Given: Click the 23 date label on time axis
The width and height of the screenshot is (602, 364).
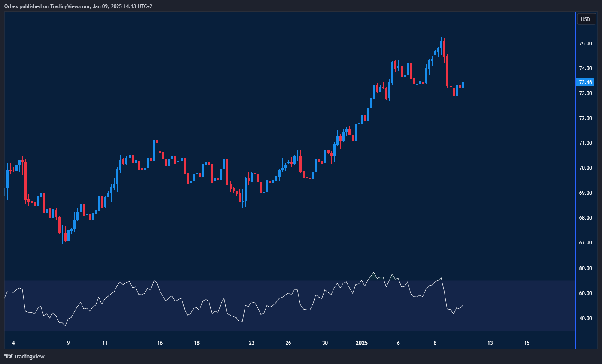Looking at the screenshot, I should (251, 343).
